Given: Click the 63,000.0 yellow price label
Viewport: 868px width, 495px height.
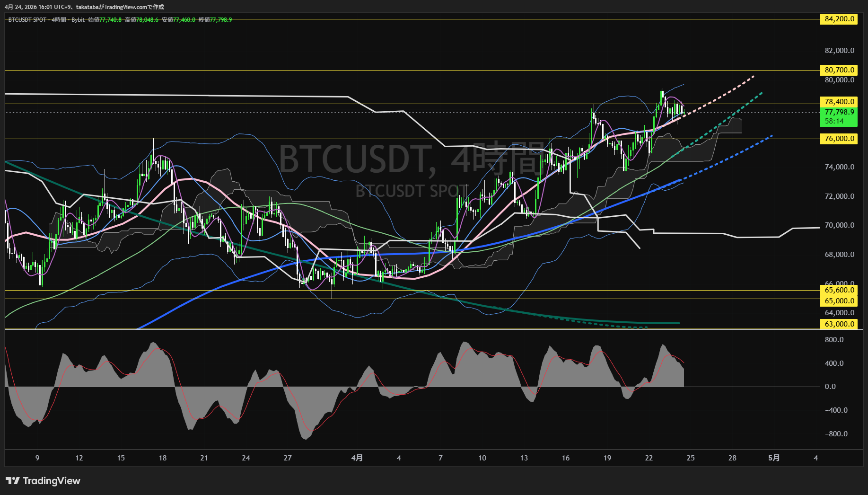Looking at the screenshot, I should 839,324.
